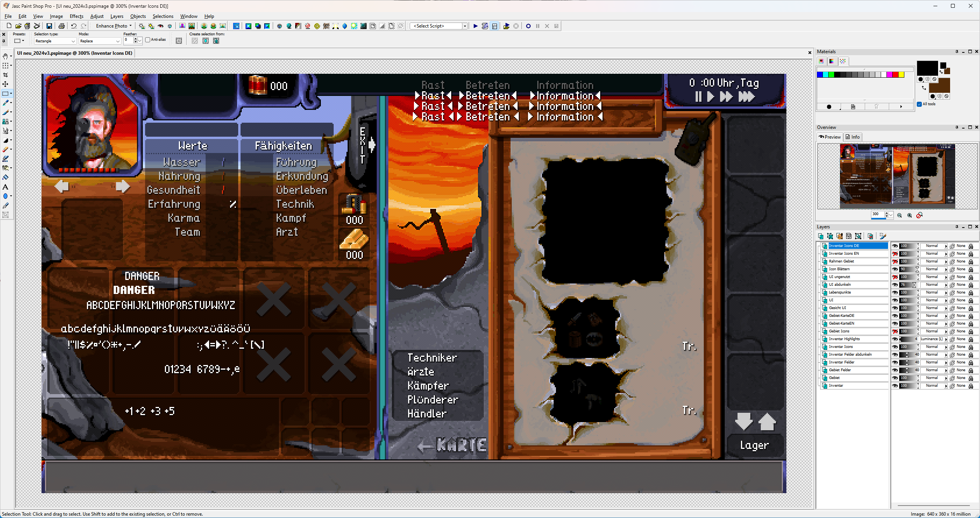Open the Select Script dropdown
The height and width of the screenshot is (518, 980).
(464, 26)
